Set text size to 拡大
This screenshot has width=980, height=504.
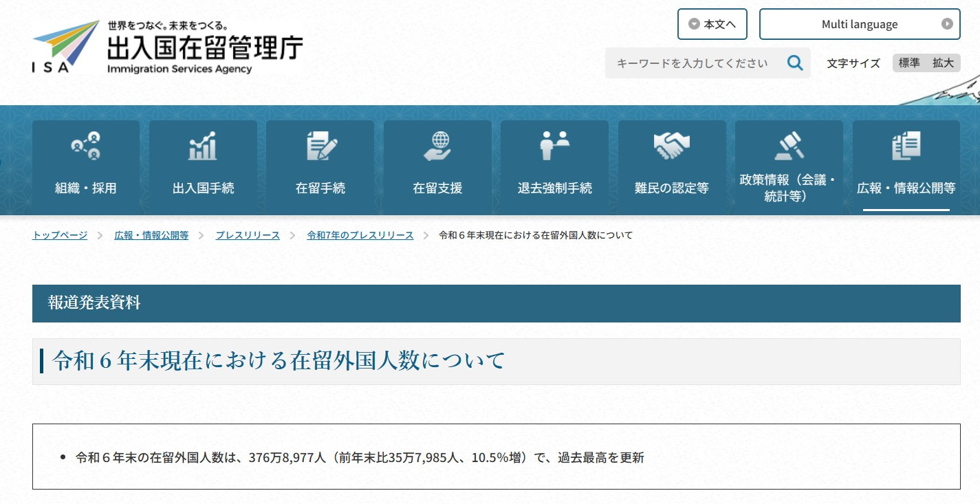(x=943, y=63)
